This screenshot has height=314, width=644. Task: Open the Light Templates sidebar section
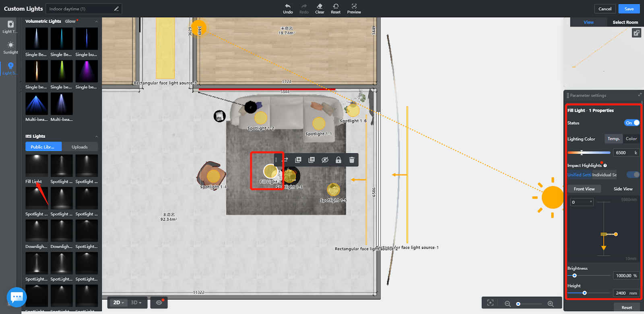(x=10, y=27)
